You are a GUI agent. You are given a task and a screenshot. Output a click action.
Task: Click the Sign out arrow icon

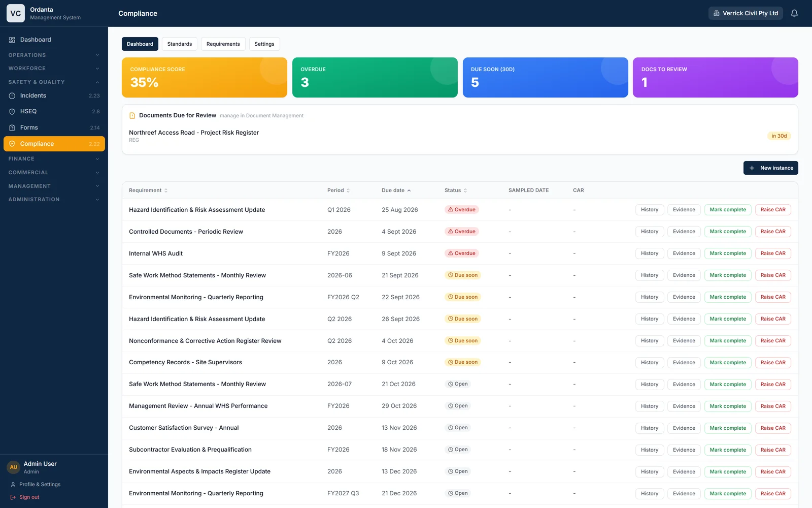(13, 497)
